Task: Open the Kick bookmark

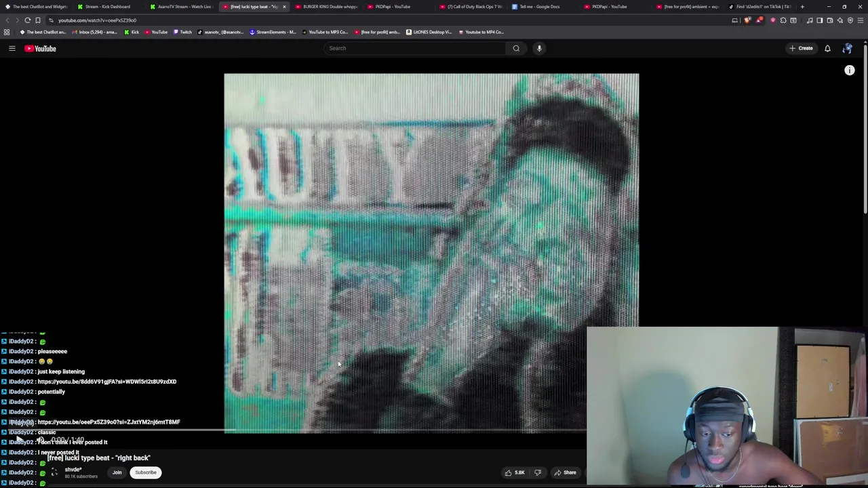Action: tap(132, 32)
